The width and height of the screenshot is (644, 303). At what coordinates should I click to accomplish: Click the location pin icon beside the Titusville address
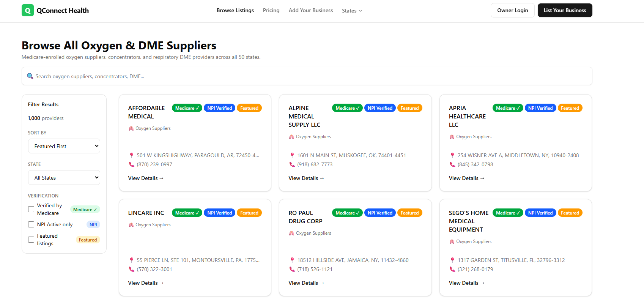(x=452, y=260)
